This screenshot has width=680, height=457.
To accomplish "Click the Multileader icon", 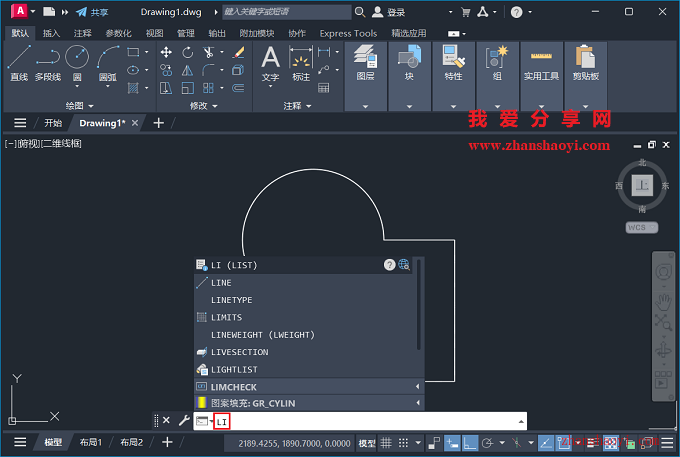I will [x=324, y=70].
